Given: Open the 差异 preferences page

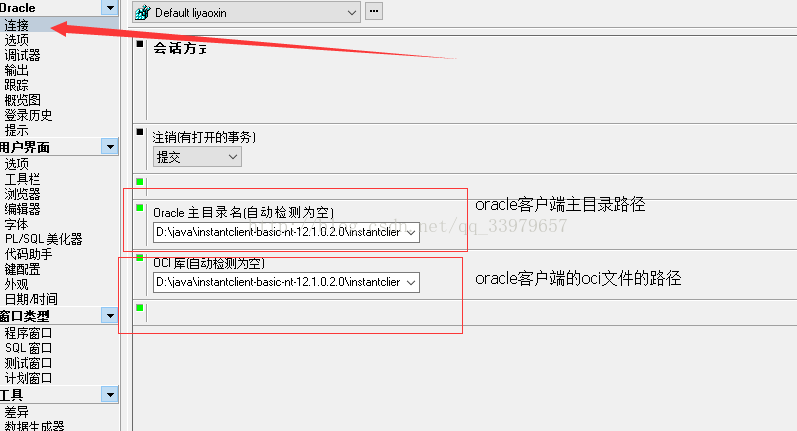Looking at the screenshot, I should pyautogui.click(x=16, y=412).
